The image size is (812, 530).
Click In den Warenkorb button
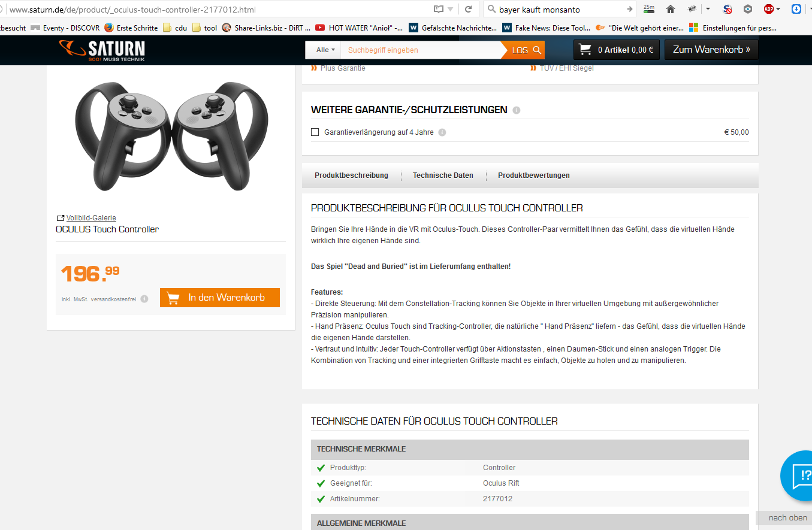tap(220, 298)
